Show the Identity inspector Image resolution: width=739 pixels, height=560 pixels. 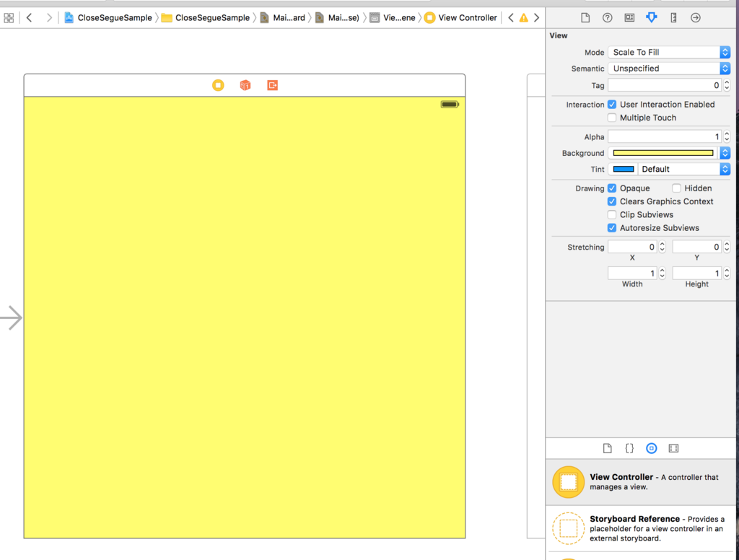[629, 18]
